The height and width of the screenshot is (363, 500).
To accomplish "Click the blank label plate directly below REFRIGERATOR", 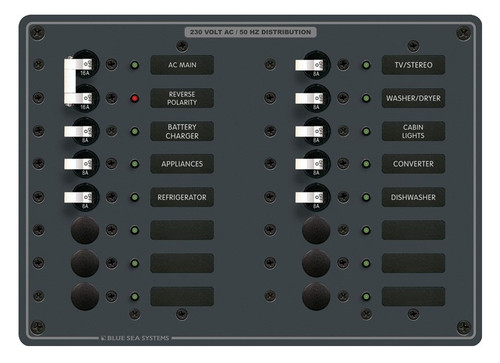I will point(182,230).
